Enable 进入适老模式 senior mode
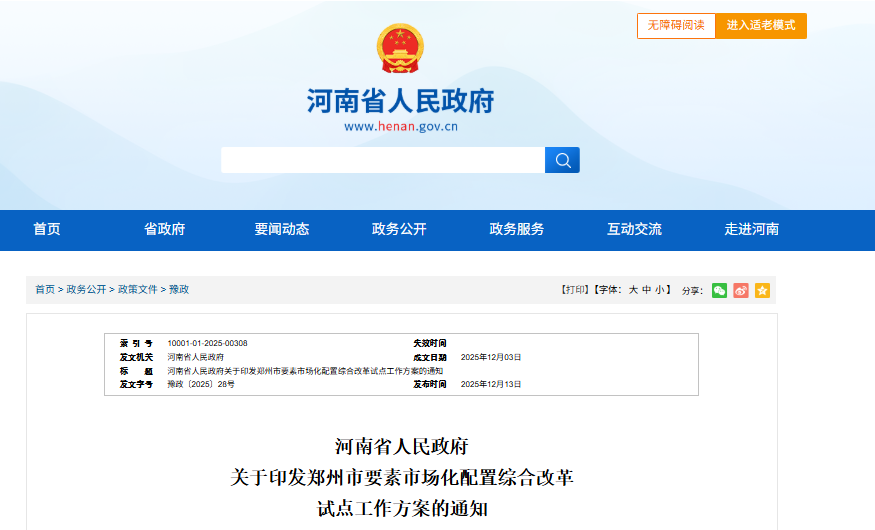This screenshot has height=530, width=875. pos(761,25)
